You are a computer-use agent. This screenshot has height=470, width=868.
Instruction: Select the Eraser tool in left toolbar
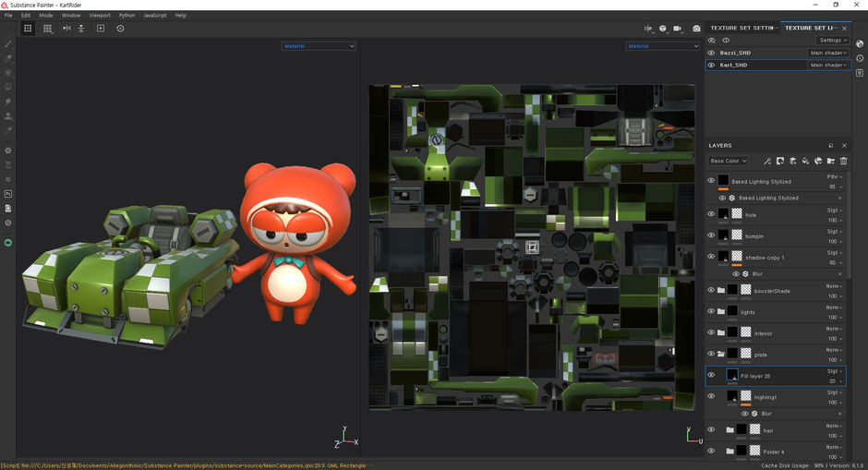[x=8, y=58]
